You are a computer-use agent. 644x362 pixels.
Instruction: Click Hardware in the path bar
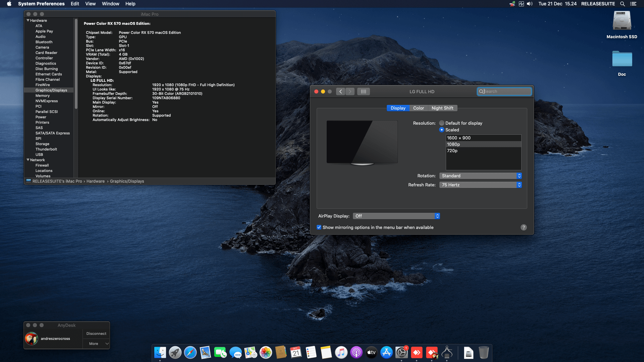(x=96, y=181)
